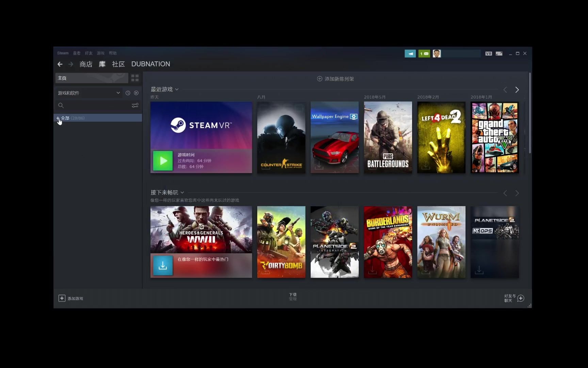Screen dimensions: 588x368
Task: Enter Big Picture mode icon
Action: (x=499, y=53)
